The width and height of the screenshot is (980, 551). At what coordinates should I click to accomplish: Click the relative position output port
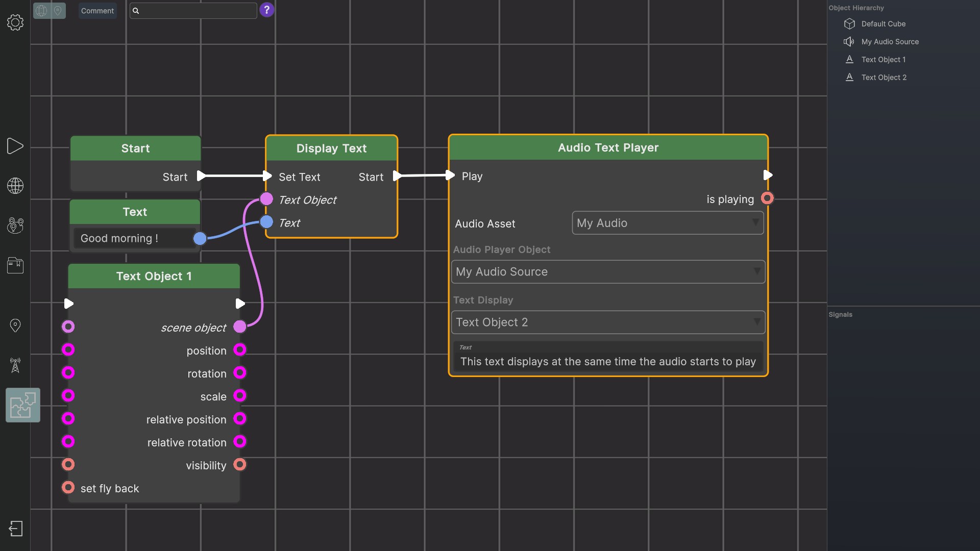(x=240, y=418)
